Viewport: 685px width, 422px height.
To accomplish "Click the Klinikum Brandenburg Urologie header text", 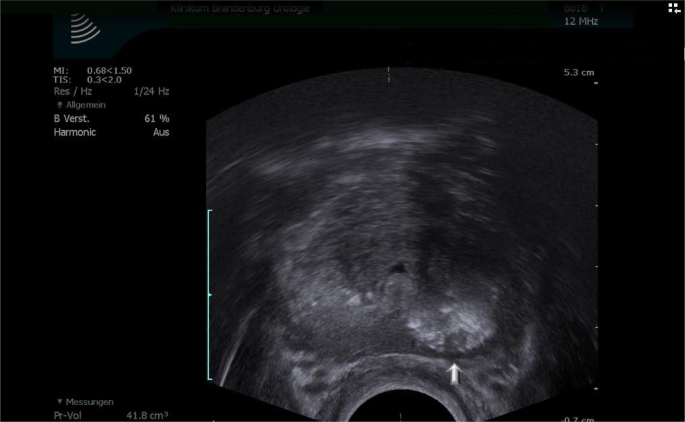I will coord(240,8).
